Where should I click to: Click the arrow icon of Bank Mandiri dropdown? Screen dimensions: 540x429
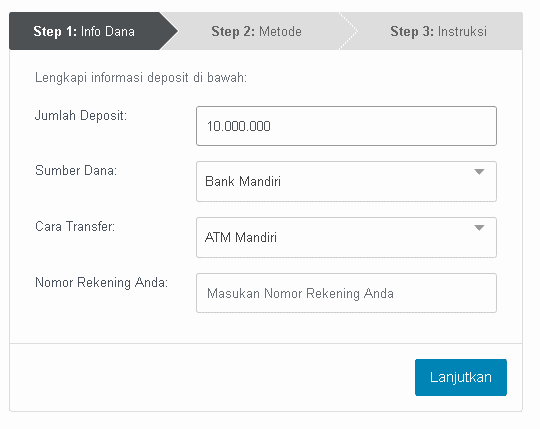pos(479,171)
